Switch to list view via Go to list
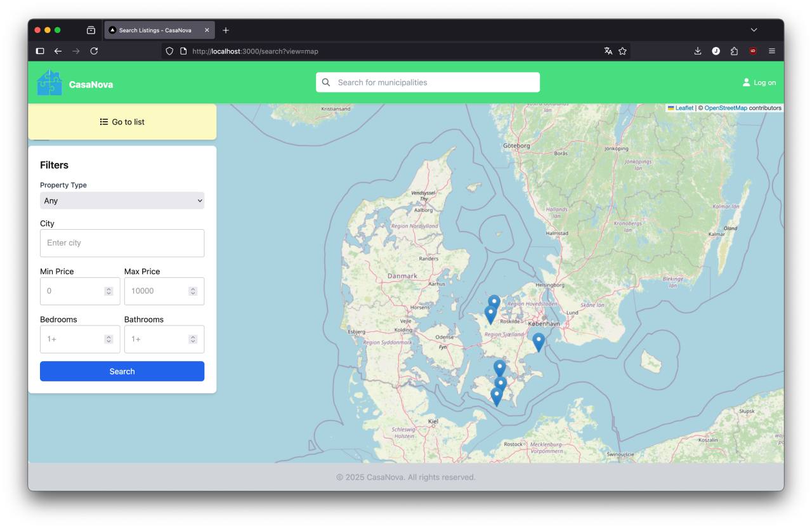 122,122
